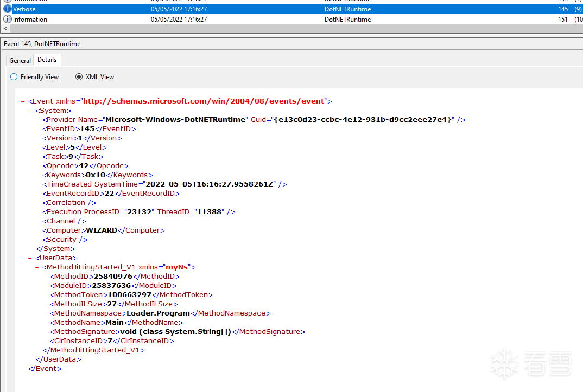
Task: Click the Security XML element
Action: coord(65,240)
